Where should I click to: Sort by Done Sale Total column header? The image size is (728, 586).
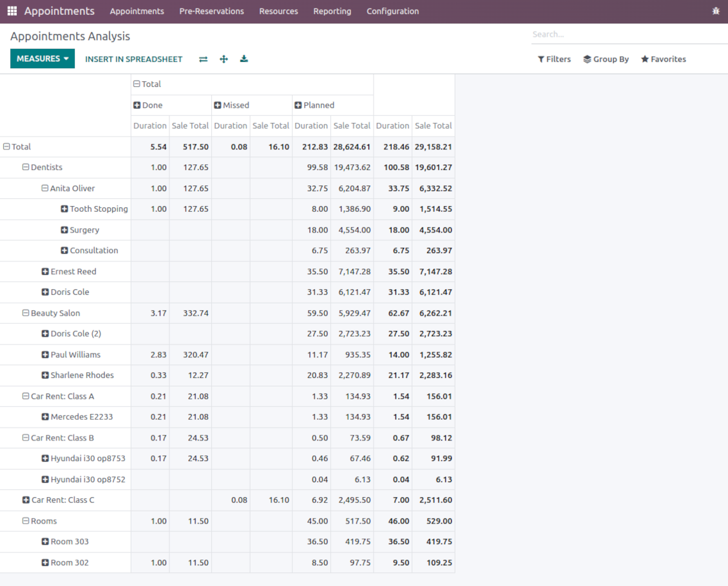coord(190,126)
